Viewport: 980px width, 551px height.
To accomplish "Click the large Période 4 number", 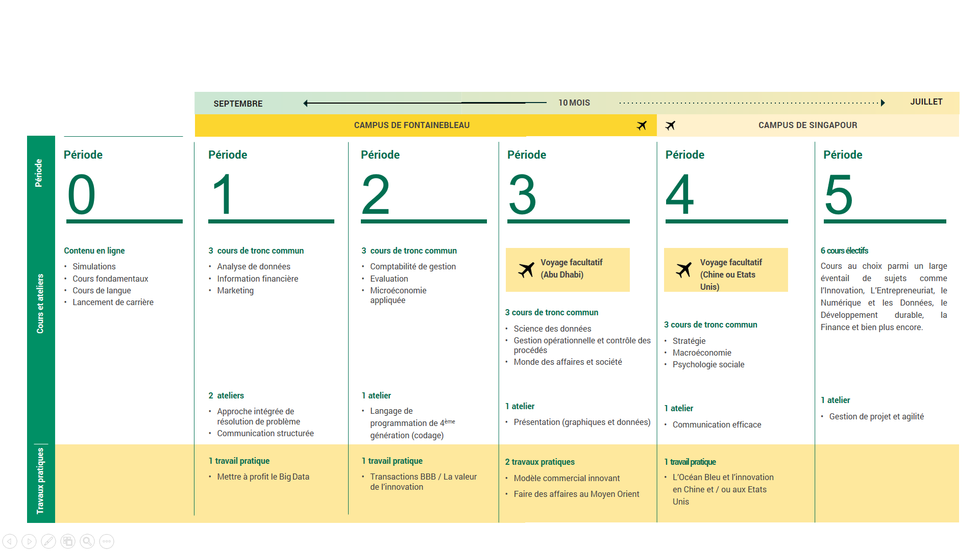I will [x=680, y=194].
